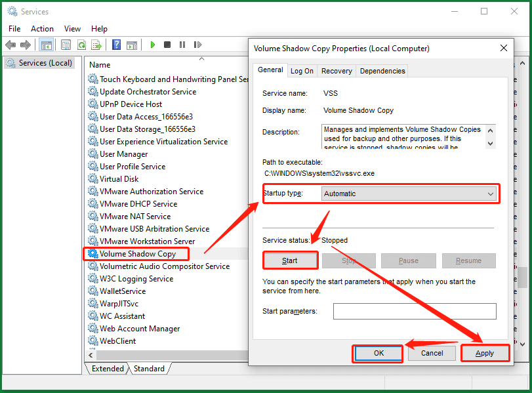Viewport: 532px width, 393px height.
Task: Click the Pause Service toolbar icon
Action: [x=182, y=45]
